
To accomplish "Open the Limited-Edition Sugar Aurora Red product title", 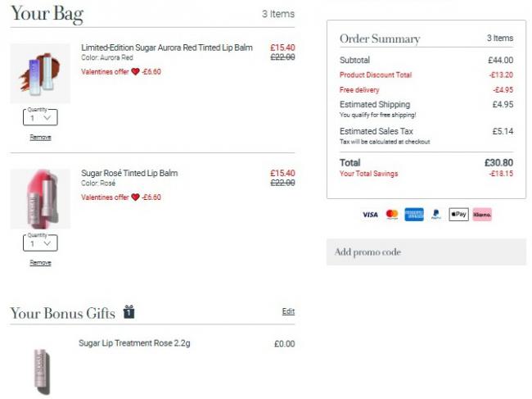I will pyautogui.click(x=167, y=48).
